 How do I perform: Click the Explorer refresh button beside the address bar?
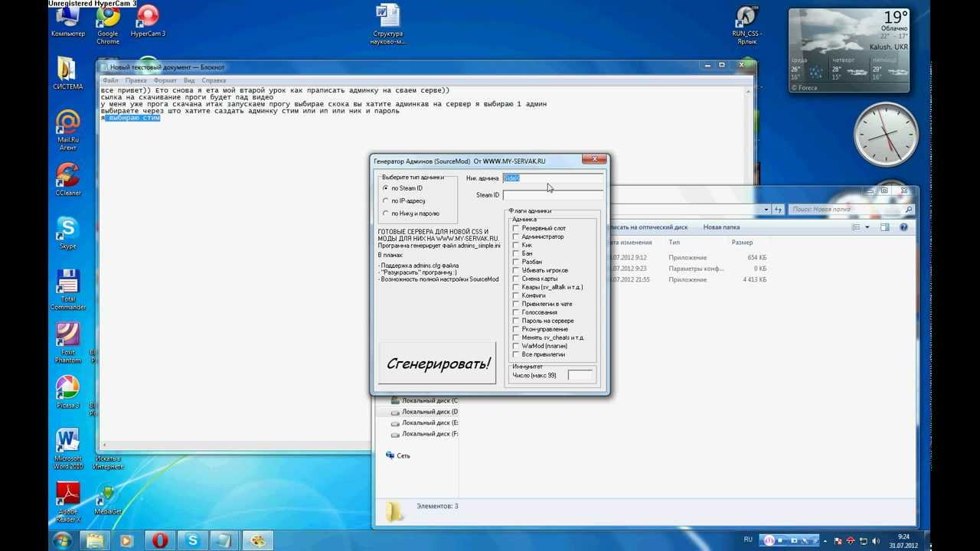pos(779,209)
